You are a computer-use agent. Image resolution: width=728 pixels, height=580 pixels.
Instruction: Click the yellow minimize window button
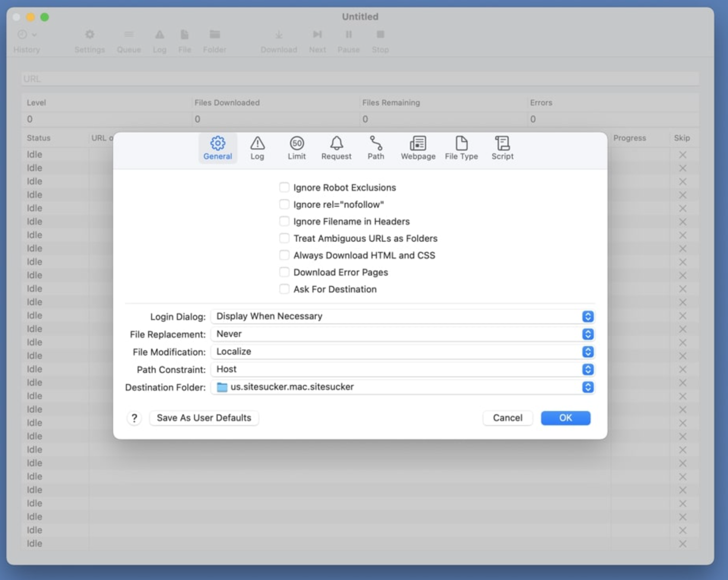31,17
